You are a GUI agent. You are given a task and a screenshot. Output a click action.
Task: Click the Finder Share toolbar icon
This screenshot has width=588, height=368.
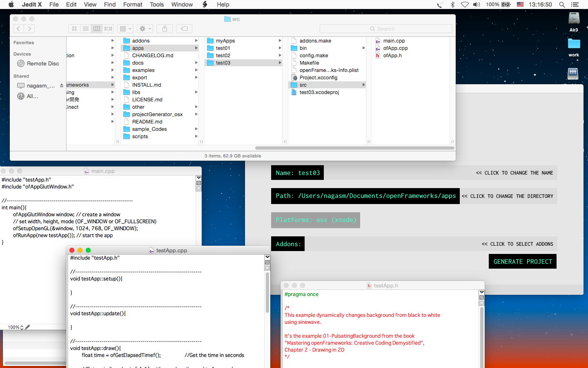pos(165,29)
